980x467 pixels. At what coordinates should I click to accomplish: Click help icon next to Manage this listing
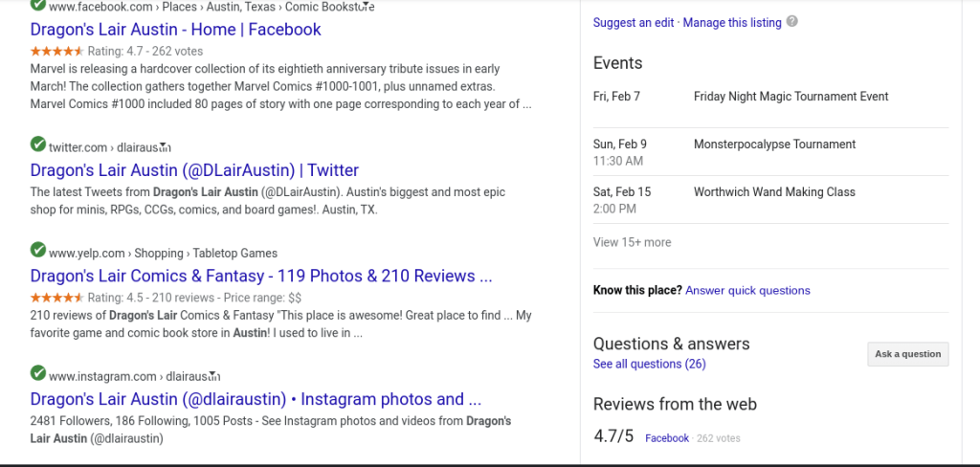click(x=792, y=22)
